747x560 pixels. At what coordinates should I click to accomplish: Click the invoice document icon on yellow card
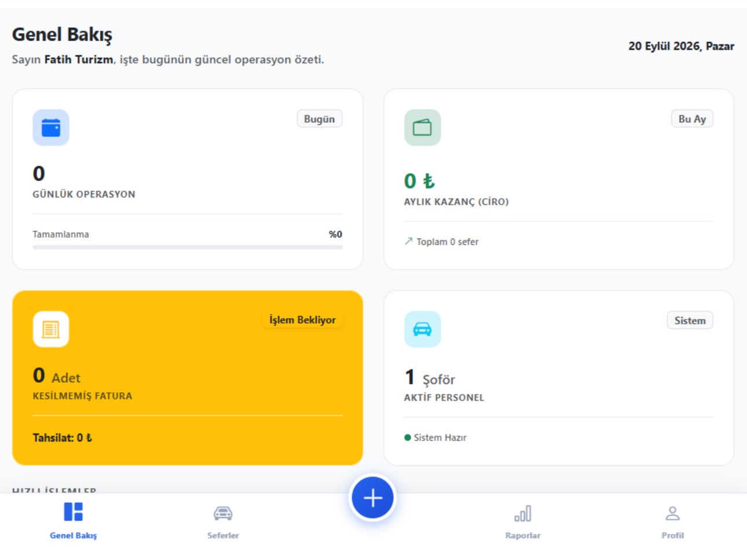click(x=51, y=329)
